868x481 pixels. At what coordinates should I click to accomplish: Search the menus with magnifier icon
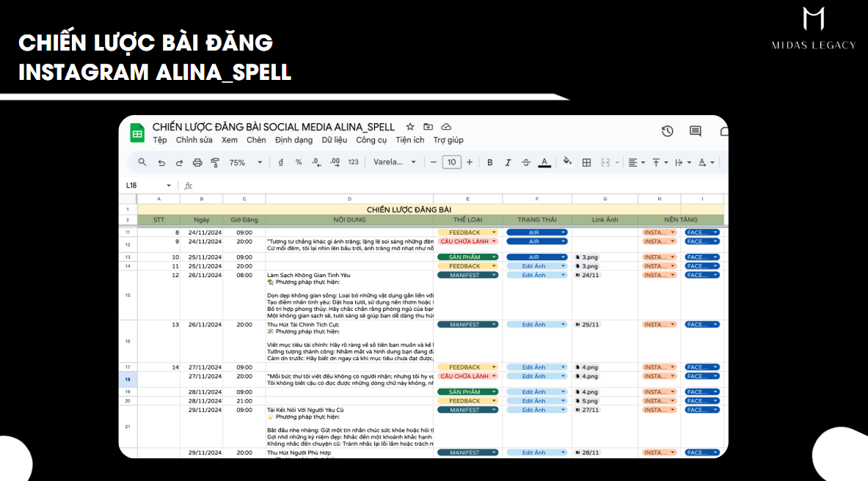click(142, 162)
